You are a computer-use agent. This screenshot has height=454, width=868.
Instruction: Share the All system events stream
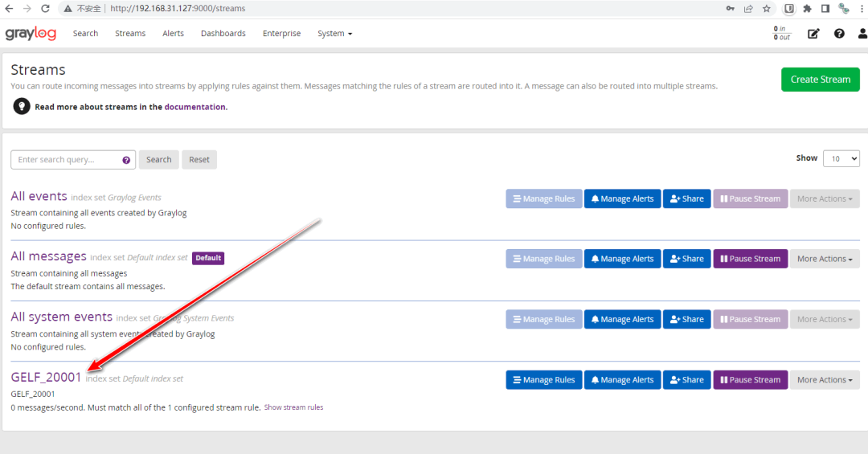687,319
